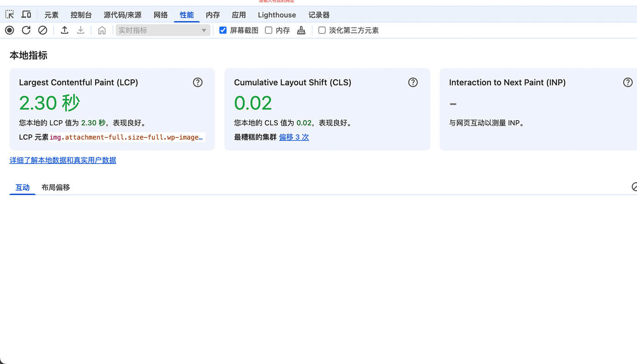Open the 内存 panel tab

click(x=212, y=15)
